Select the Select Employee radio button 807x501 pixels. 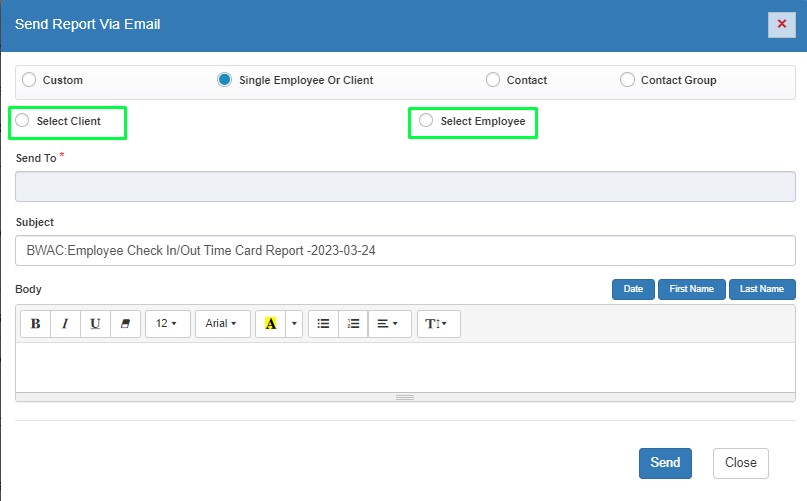pos(427,121)
